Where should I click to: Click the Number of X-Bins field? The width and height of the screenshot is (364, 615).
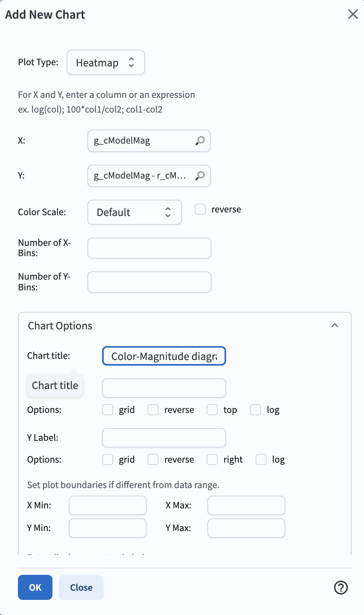pyautogui.click(x=149, y=248)
